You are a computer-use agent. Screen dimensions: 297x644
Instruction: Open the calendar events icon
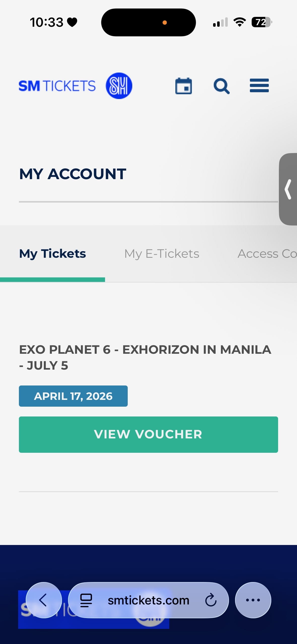tap(183, 86)
